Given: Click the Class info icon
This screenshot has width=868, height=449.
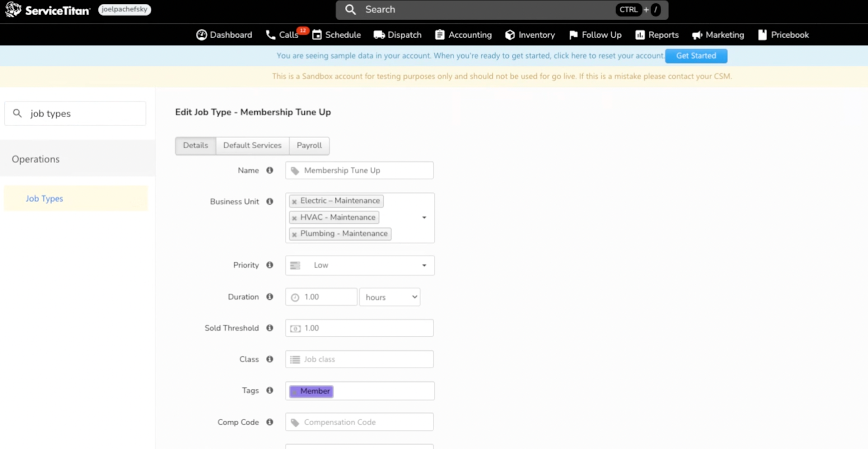Looking at the screenshot, I should point(270,359).
